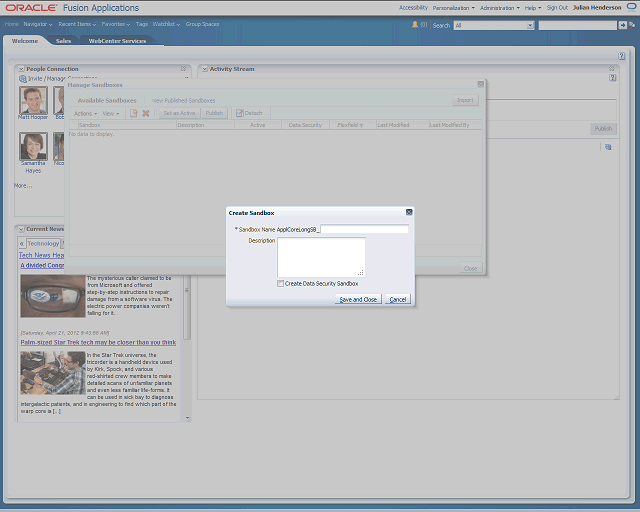This screenshot has width=640, height=512.
Task: Click the Oracle logo
Action: pyautogui.click(x=31, y=8)
